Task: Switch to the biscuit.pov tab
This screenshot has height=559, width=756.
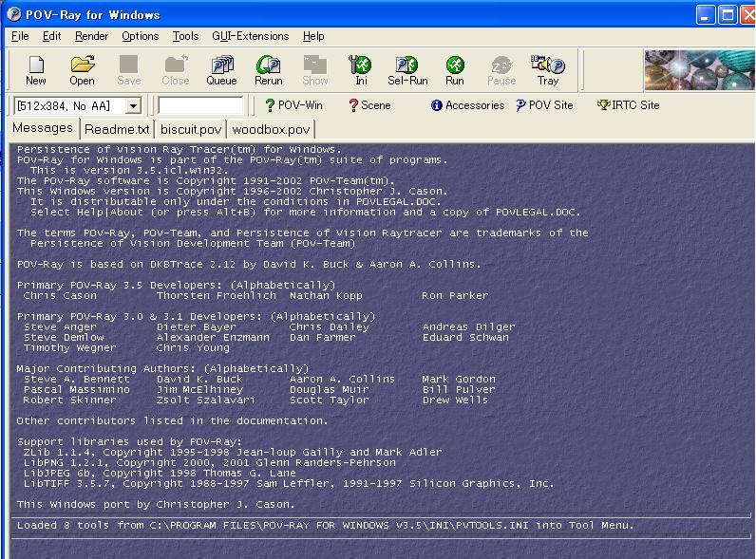Action: [191, 129]
